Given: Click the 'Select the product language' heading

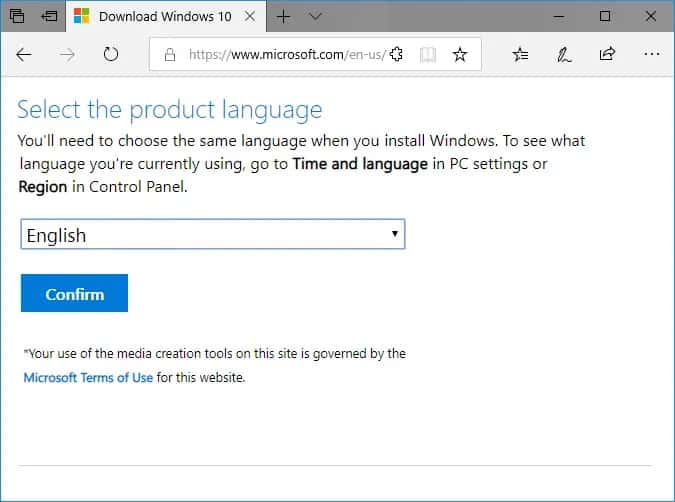Looking at the screenshot, I should pos(170,110).
